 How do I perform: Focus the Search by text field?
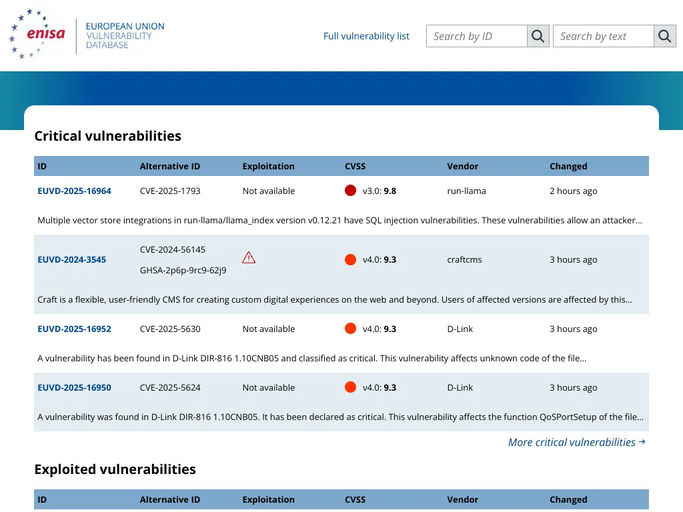(604, 36)
